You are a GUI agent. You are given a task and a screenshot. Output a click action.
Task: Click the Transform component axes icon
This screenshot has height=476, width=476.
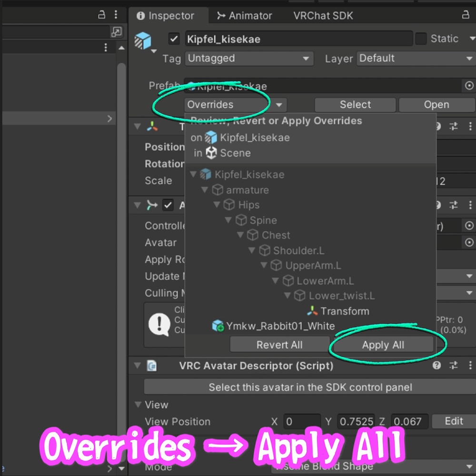click(152, 126)
